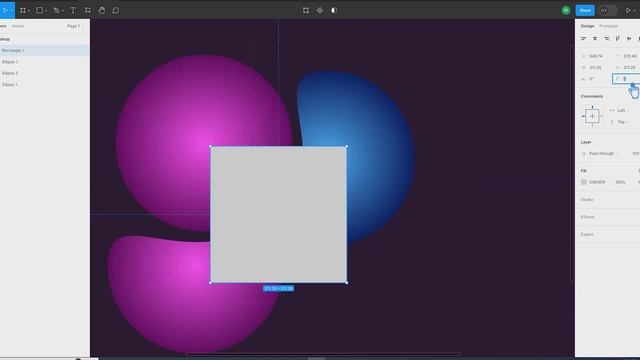Click the gray fill color swatch
640x360 pixels.
pos(584,182)
